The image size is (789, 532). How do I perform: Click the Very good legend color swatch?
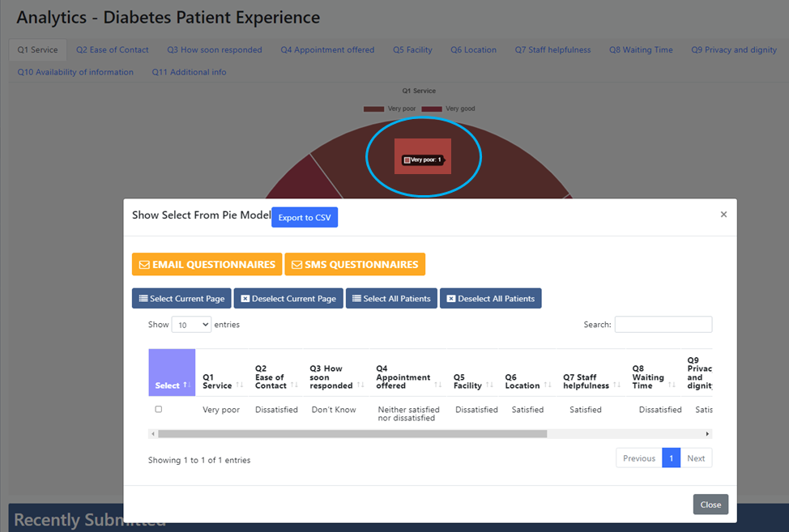tap(431, 109)
